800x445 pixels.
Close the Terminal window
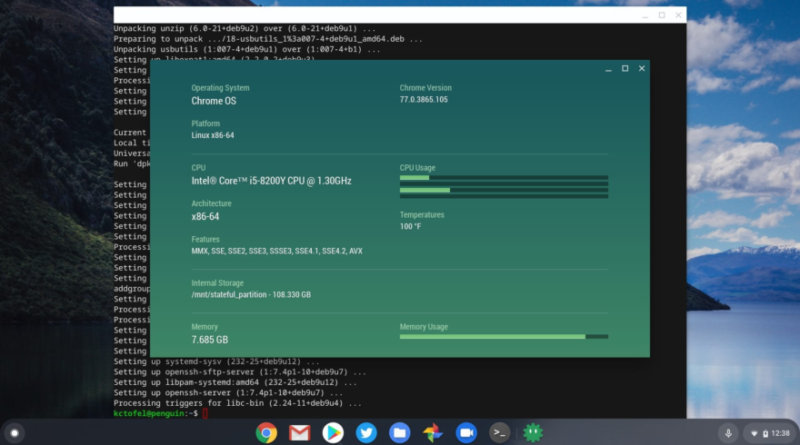(679, 15)
